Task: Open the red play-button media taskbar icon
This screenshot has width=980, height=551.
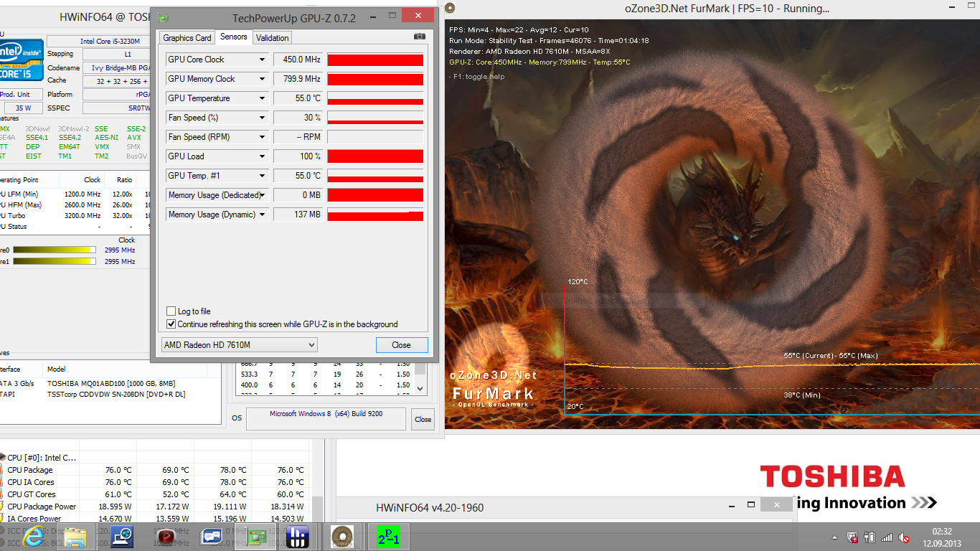Action: (166, 537)
